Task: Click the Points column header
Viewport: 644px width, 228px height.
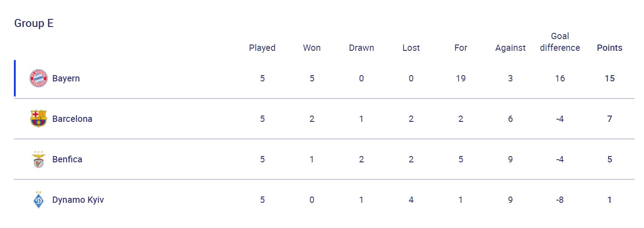Action: coord(609,48)
